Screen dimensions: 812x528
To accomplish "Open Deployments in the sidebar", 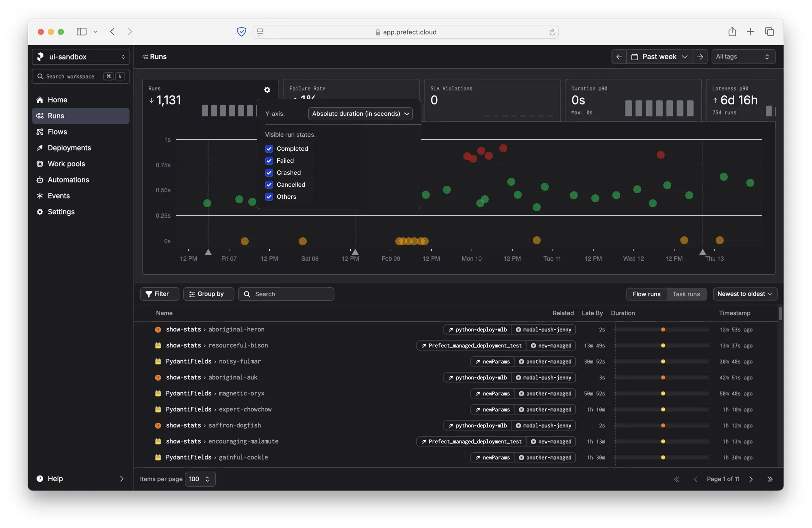I will tap(69, 148).
